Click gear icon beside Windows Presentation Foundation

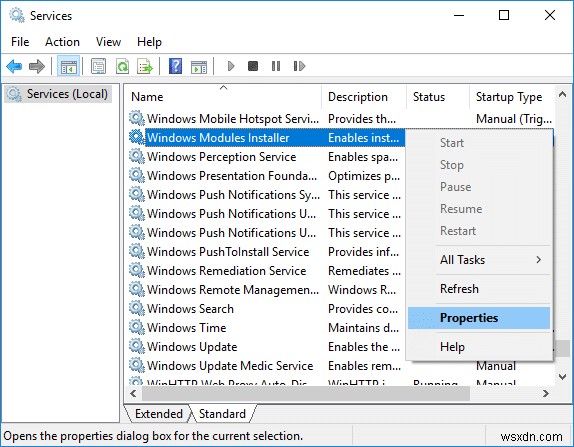click(137, 175)
